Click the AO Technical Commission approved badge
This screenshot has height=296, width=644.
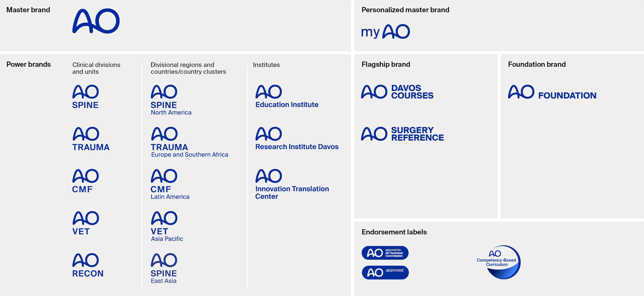pos(385,253)
